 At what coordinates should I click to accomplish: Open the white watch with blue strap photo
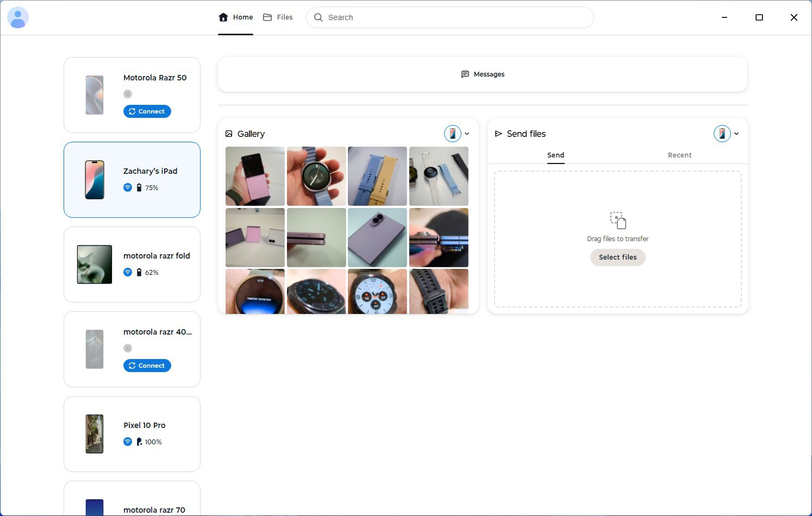439,176
